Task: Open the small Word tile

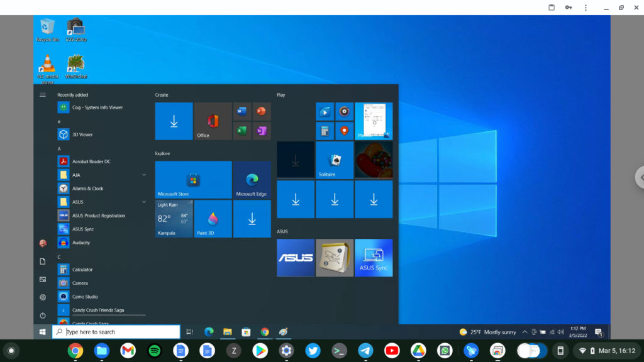Action: pyautogui.click(x=242, y=111)
